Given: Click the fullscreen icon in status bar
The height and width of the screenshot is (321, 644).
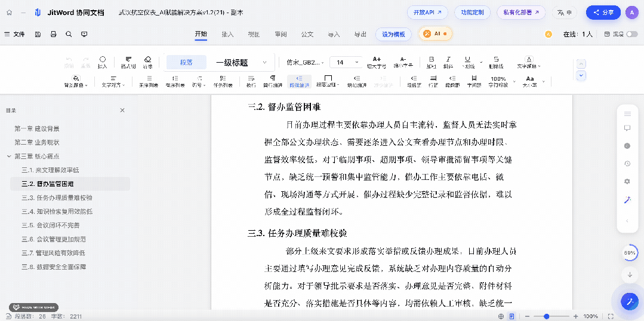Looking at the screenshot, I should coord(611,316).
